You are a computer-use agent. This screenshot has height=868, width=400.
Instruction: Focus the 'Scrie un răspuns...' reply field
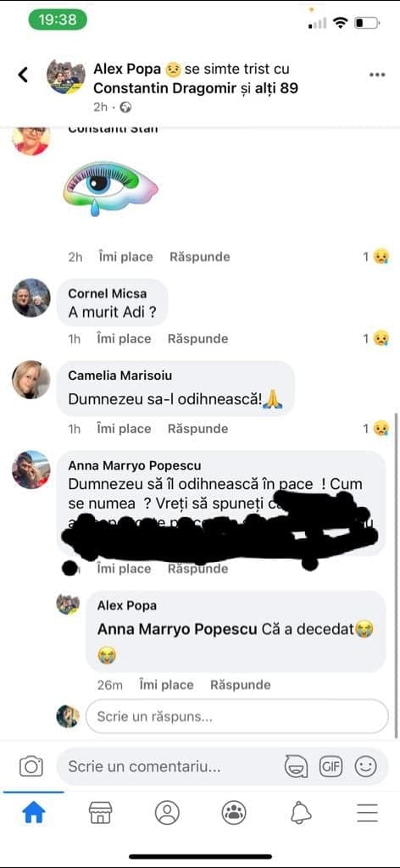pyautogui.click(x=236, y=716)
